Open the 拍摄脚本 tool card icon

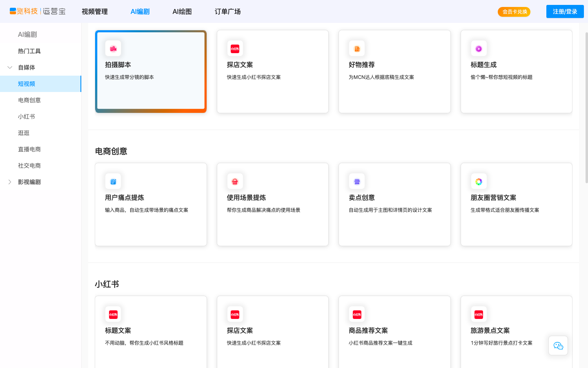(x=113, y=48)
